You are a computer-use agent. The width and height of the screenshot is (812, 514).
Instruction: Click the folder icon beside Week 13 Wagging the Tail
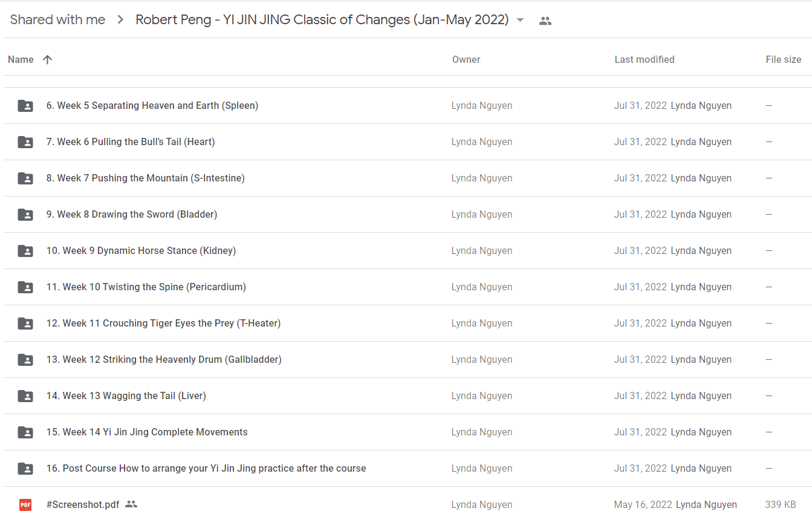click(x=25, y=396)
